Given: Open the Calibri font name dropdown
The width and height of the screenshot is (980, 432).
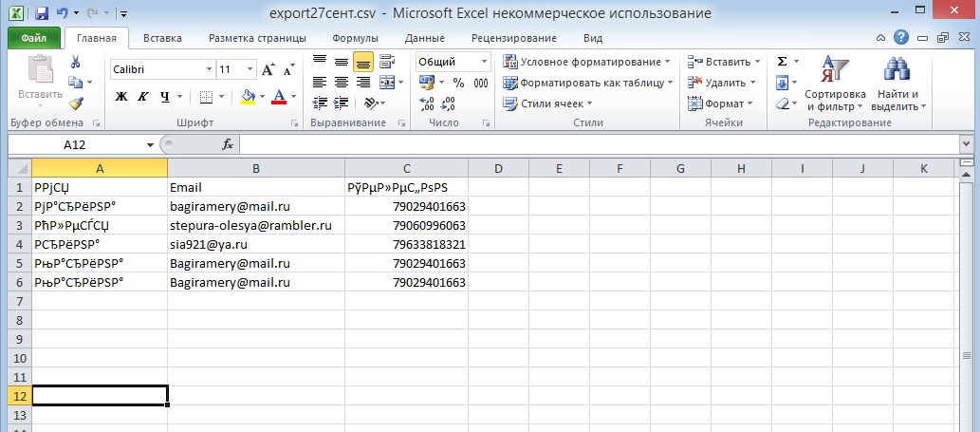Looking at the screenshot, I should pos(209,70).
